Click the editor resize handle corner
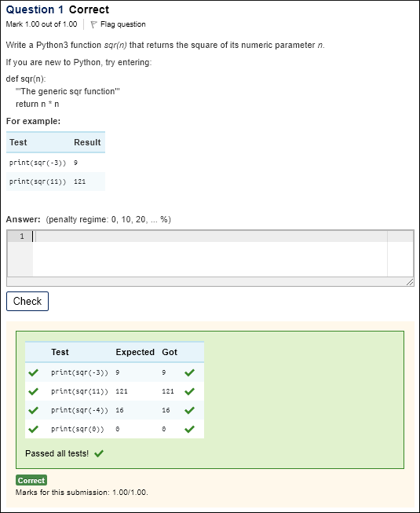 coord(410,282)
